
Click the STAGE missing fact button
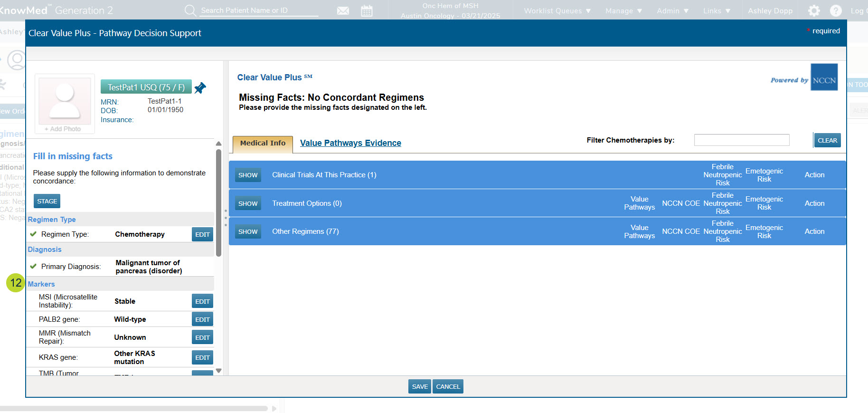[47, 201]
